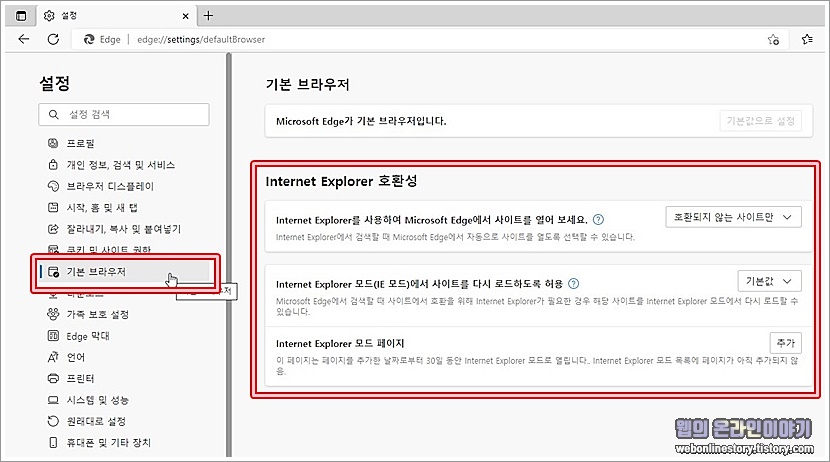Open 시스템 및 성능 settings
The width and height of the screenshot is (830, 462).
pyautogui.click(x=97, y=400)
